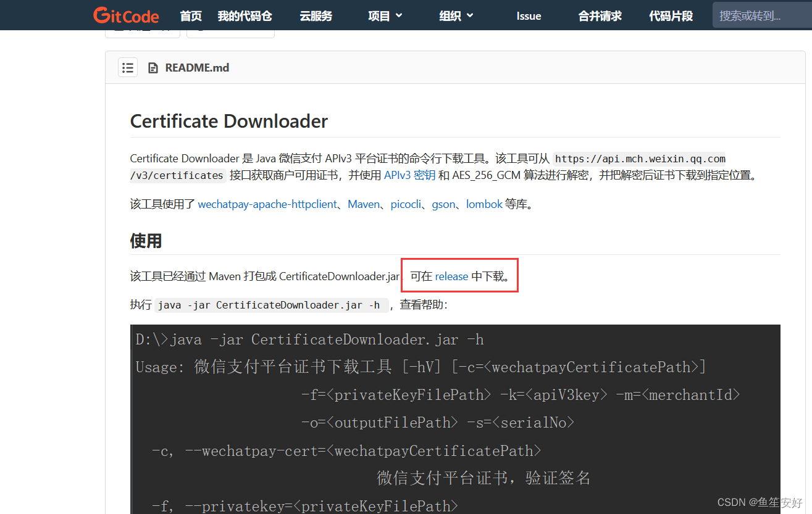Screen dimensions: 812x514
Task: Click the https://api.mch.weixin.qq.com URL text
Action: click(640, 159)
